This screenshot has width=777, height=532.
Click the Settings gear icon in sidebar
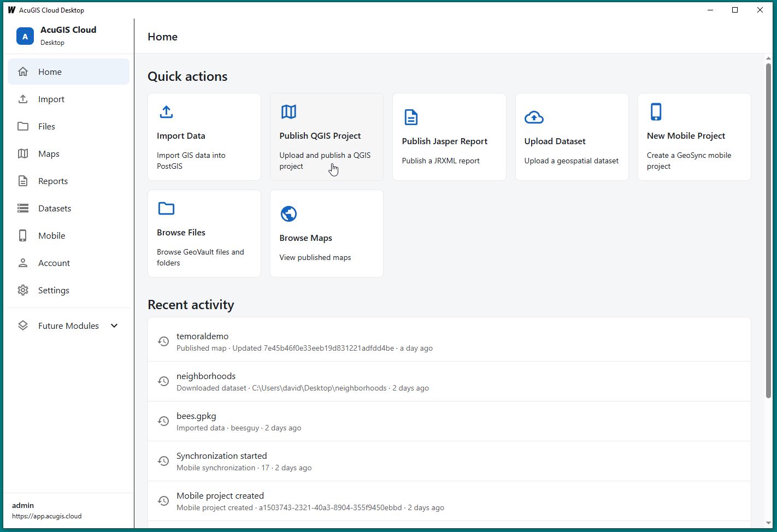[x=23, y=290]
